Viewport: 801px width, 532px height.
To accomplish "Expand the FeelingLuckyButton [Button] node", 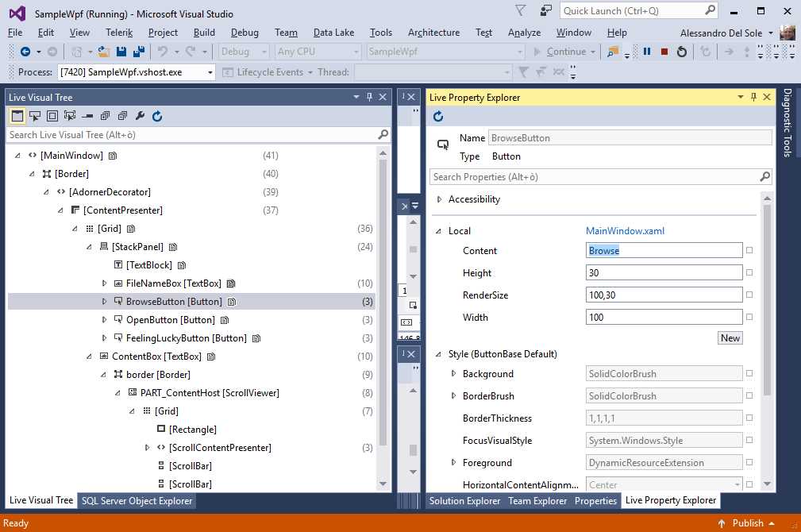I will point(104,337).
